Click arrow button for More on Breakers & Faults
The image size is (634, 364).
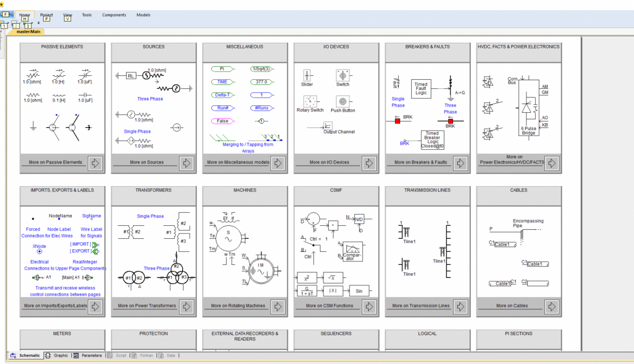(461, 163)
